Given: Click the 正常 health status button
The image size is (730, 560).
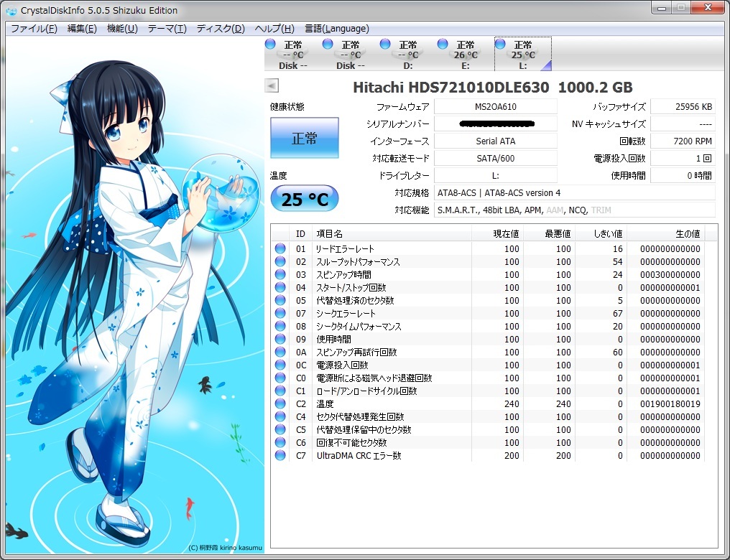Looking at the screenshot, I should pos(304,138).
